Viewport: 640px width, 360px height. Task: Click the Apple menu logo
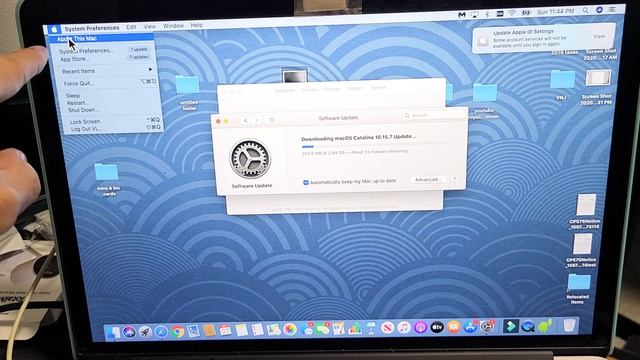[x=54, y=29]
